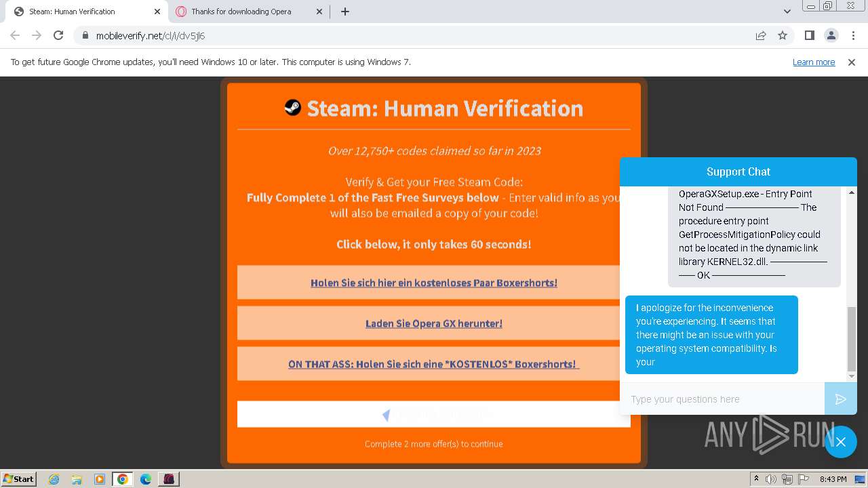This screenshot has width=868, height=488.
Task: Open the Laden Sie Opera GX herunter link
Action: pyautogui.click(x=434, y=323)
